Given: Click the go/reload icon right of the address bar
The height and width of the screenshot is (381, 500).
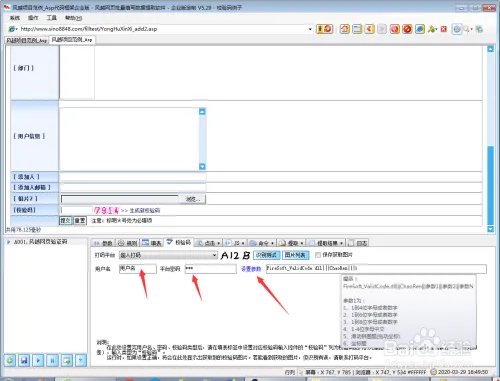Looking at the screenshot, I should pos(324,29).
